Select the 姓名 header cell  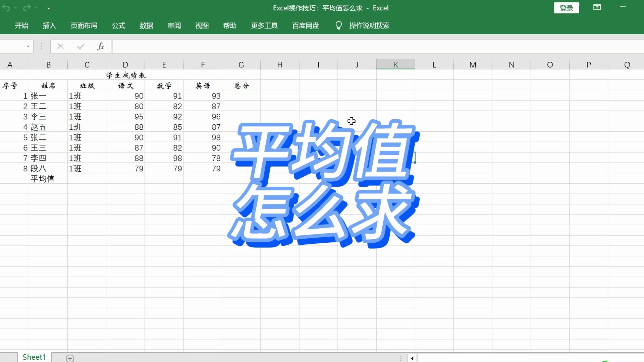[48, 85]
